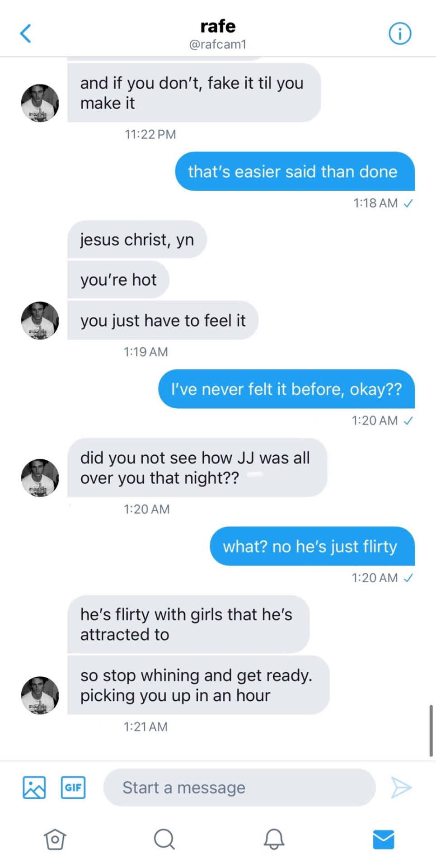Open the GIF picker
This screenshot has height=868, width=436.
pyautogui.click(x=73, y=788)
